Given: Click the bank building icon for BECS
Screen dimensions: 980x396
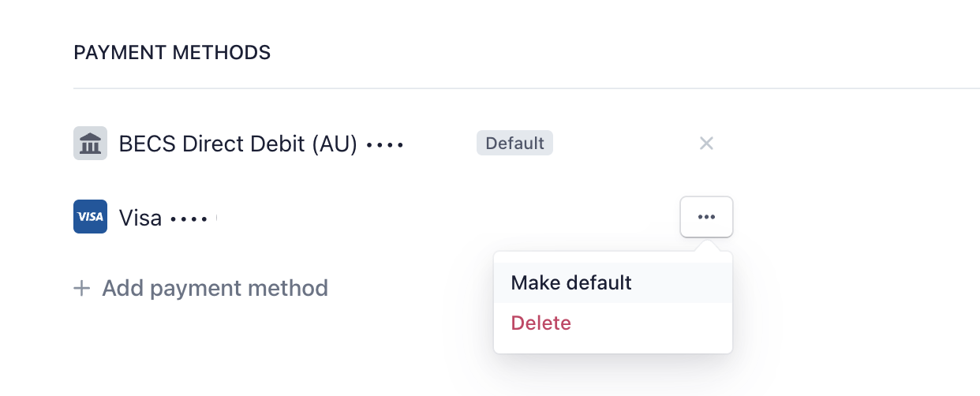Looking at the screenshot, I should 90,144.
